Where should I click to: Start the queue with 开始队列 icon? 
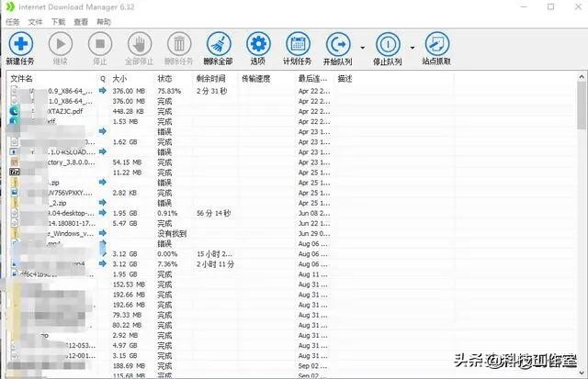[338, 44]
